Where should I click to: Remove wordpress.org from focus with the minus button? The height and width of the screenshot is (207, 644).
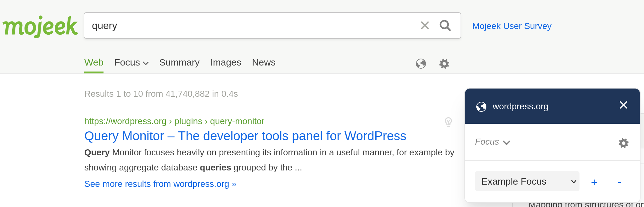pyautogui.click(x=619, y=182)
